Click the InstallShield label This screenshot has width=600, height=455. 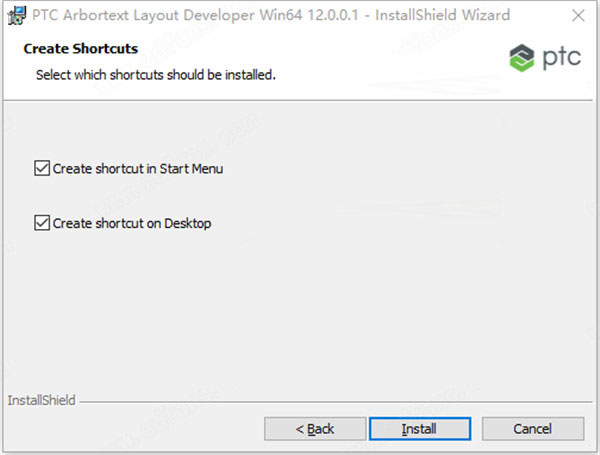coord(41,400)
